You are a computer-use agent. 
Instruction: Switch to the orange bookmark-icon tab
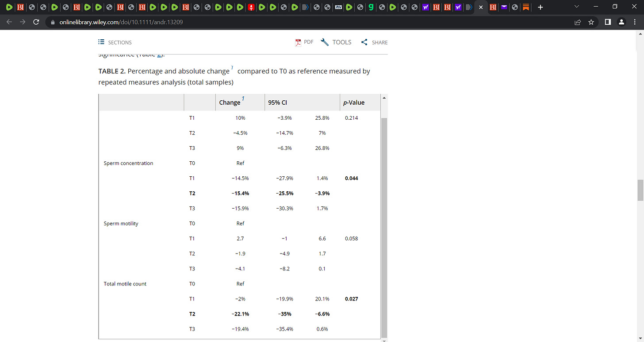tap(525, 7)
